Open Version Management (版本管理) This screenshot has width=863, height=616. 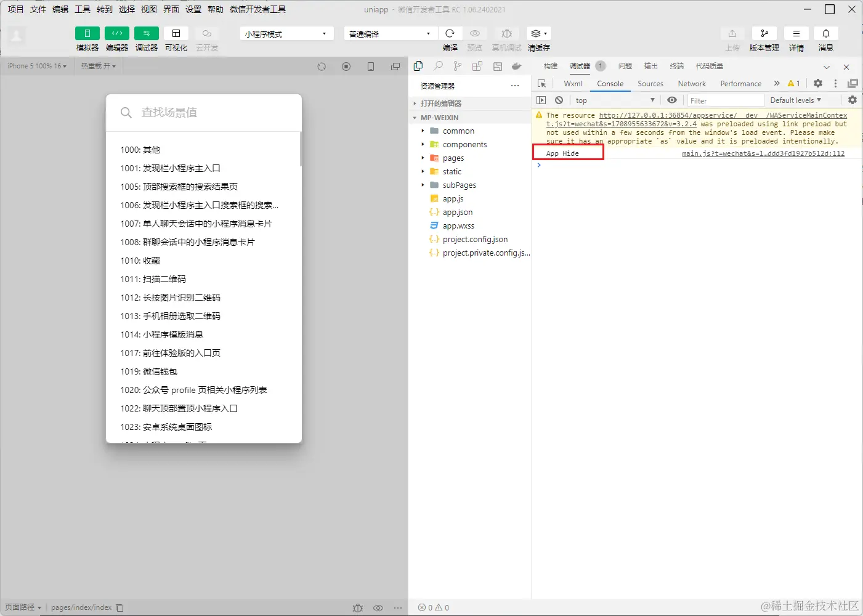coord(764,33)
